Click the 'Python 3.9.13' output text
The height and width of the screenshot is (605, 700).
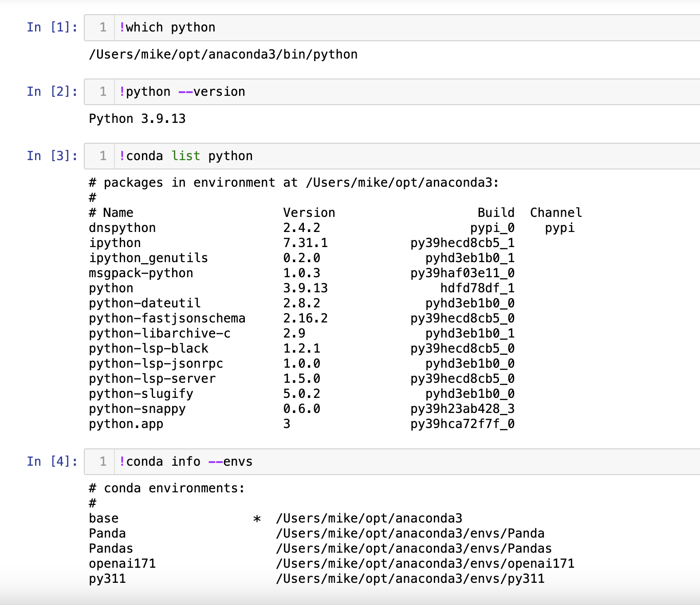click(137, 119)
